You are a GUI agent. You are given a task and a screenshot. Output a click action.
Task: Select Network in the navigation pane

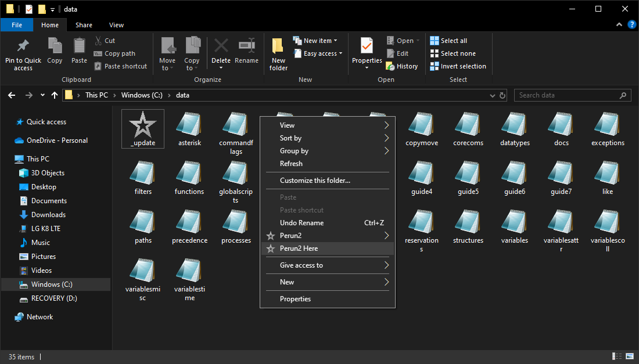[40, 317]
